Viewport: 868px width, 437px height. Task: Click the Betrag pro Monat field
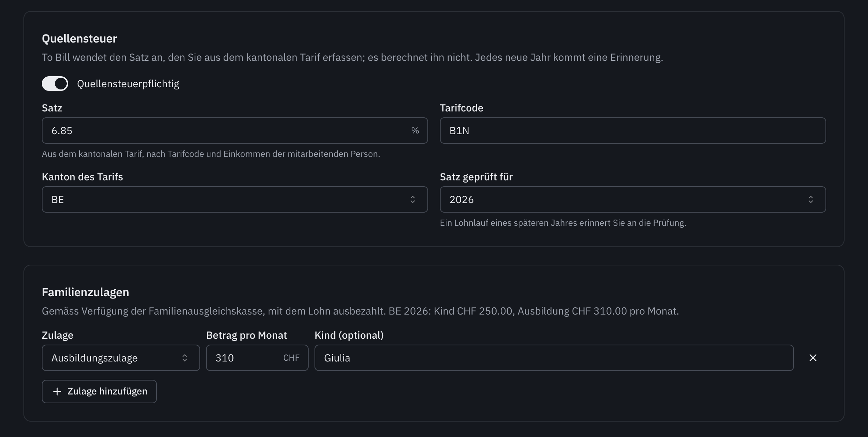pyautogui.click(x=257, y=358)
